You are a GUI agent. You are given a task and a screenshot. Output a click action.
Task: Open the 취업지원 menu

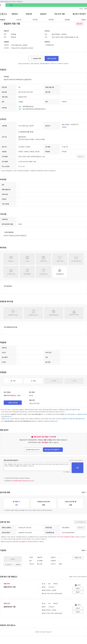tap(29, 14)
